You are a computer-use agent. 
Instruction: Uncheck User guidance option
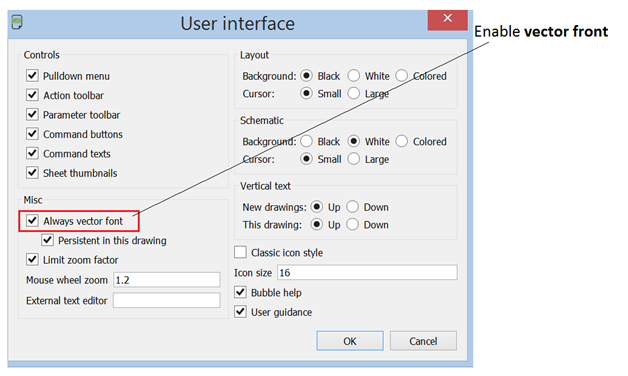point(240,312)
